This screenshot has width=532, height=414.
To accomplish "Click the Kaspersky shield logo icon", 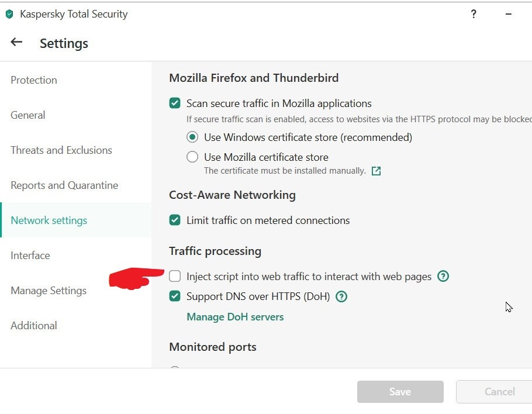I will tap(9, 14).
